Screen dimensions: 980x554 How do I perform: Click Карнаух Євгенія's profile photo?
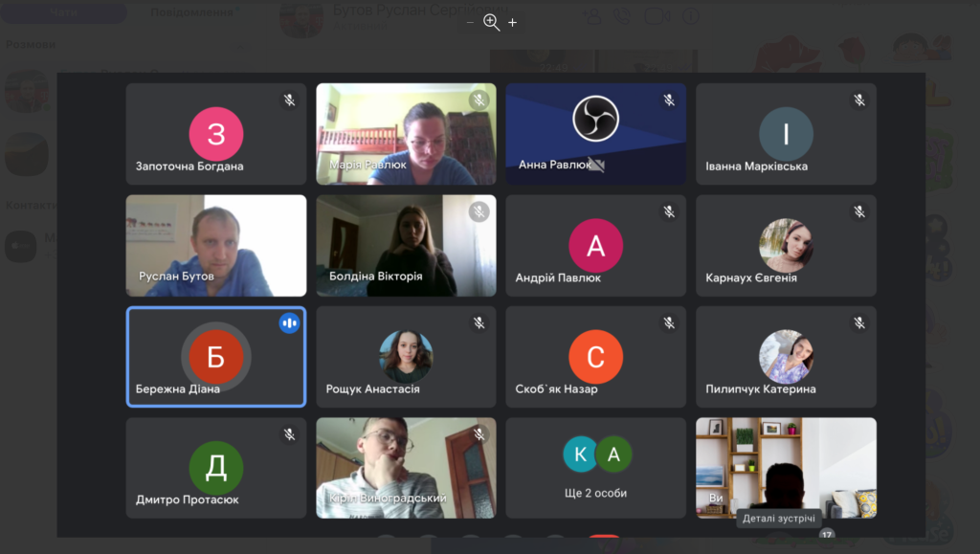click(x=786, y=245)
